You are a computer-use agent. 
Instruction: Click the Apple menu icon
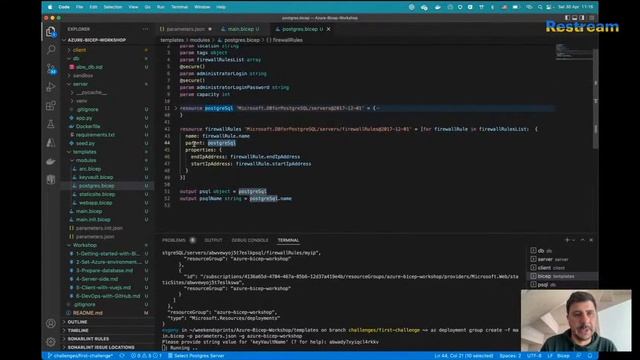50,7
